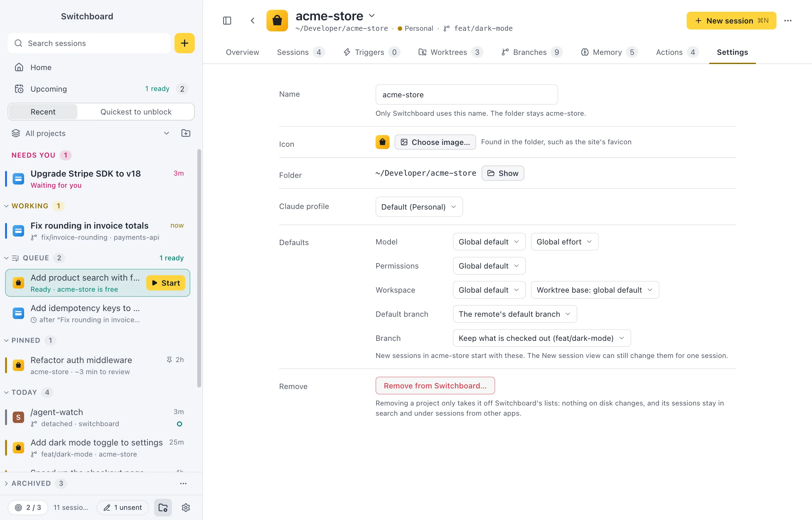Open the add project folder icon
The width and height of the screenshot is (812, 520).
pyautogui.click(x=186, y=133)
